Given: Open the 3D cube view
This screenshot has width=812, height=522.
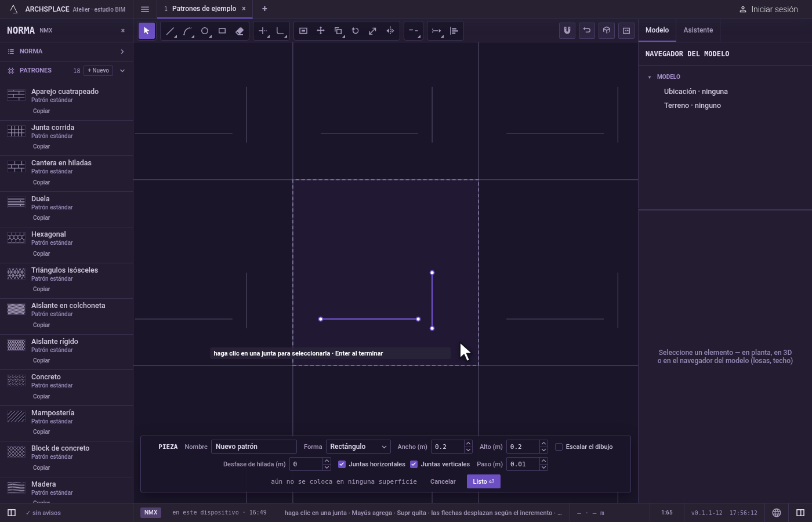Looking at the screenshot, I should tap(607, 31).
